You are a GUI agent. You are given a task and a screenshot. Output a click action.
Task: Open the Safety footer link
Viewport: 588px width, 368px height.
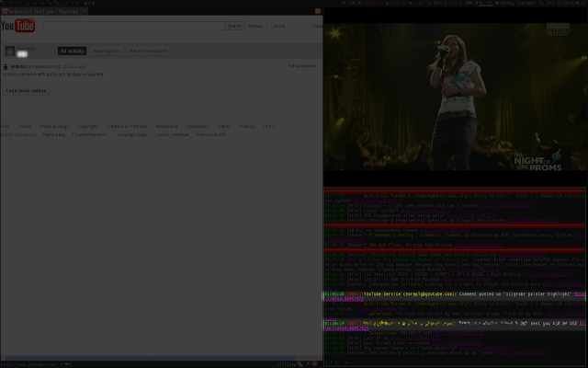[x=224, y=127]
